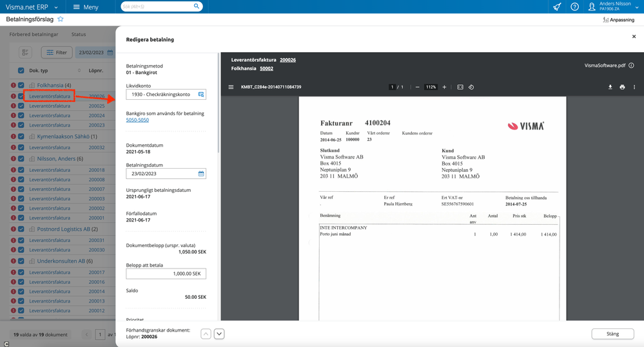Viewport: 644px width, 347px height.
Task: Open the Likvidkonto lookup icon
Action: (201, 95)
